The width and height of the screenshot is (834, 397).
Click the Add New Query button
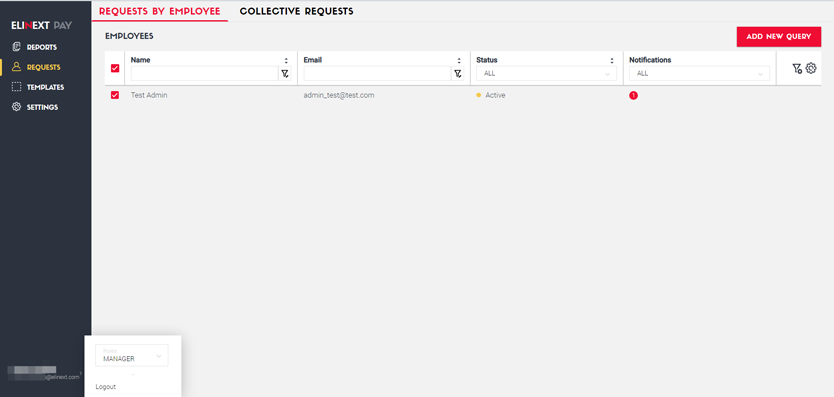779,37
